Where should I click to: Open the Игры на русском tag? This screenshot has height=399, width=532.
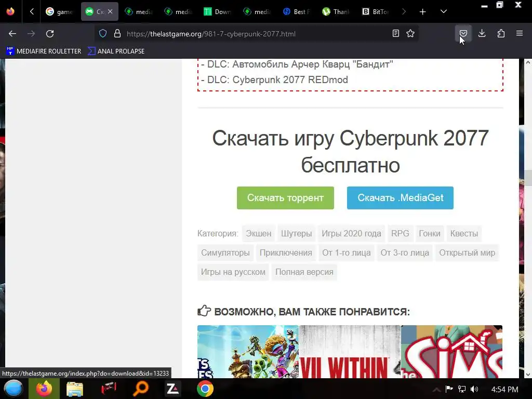click(233, 272)
